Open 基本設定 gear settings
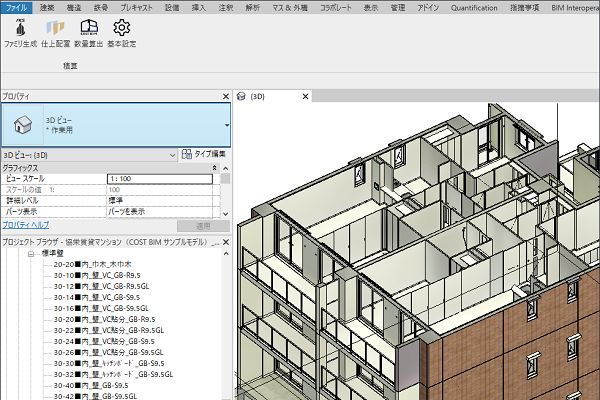 tap(122, 33)
